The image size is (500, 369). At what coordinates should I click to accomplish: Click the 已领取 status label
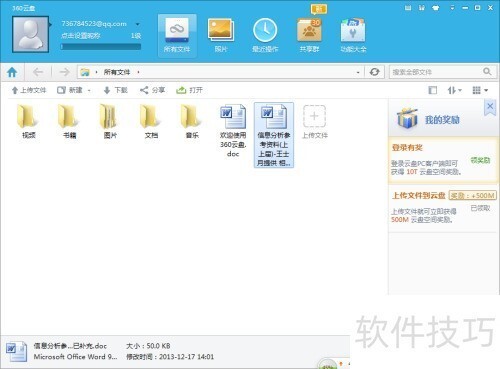tap(480, 208)
